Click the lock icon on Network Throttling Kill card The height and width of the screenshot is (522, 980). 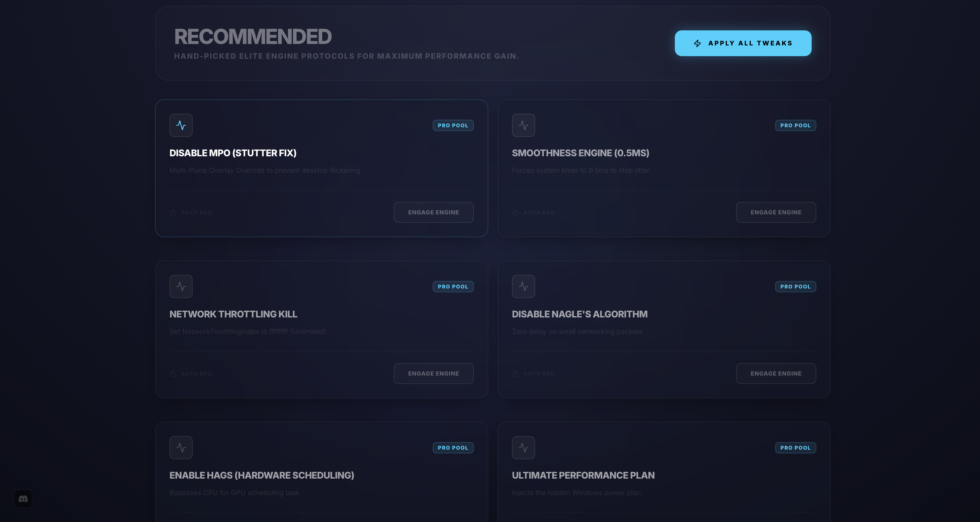click(x=173, y=374)
